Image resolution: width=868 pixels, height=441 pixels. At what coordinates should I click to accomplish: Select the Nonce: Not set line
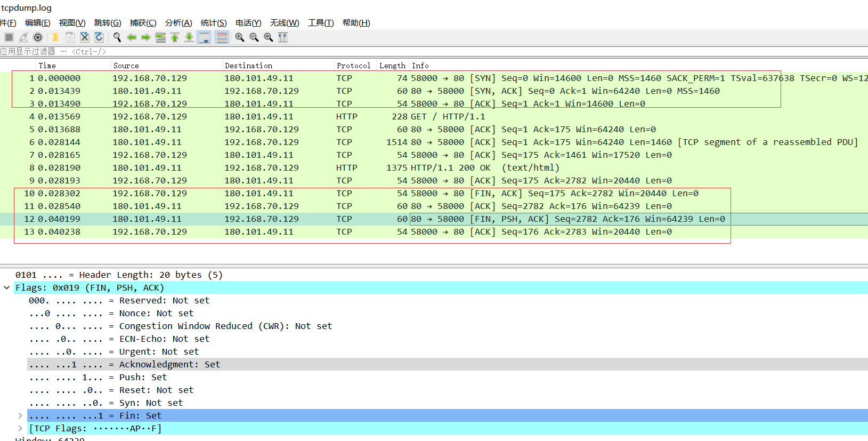pyautogui.click(x=111, y=314)
